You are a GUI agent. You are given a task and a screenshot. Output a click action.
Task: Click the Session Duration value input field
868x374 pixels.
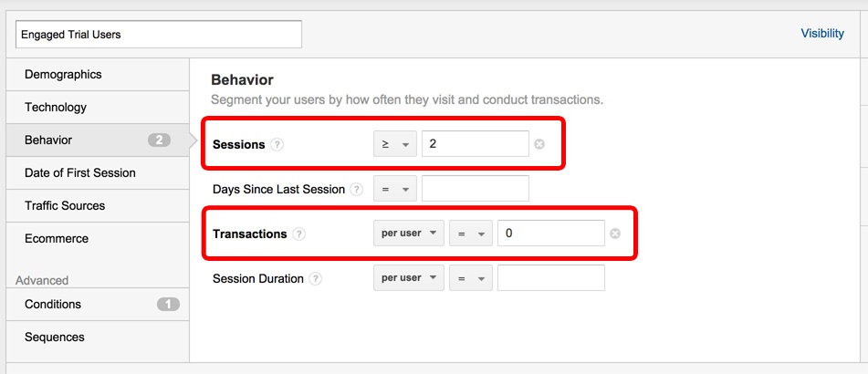[550, 278]
